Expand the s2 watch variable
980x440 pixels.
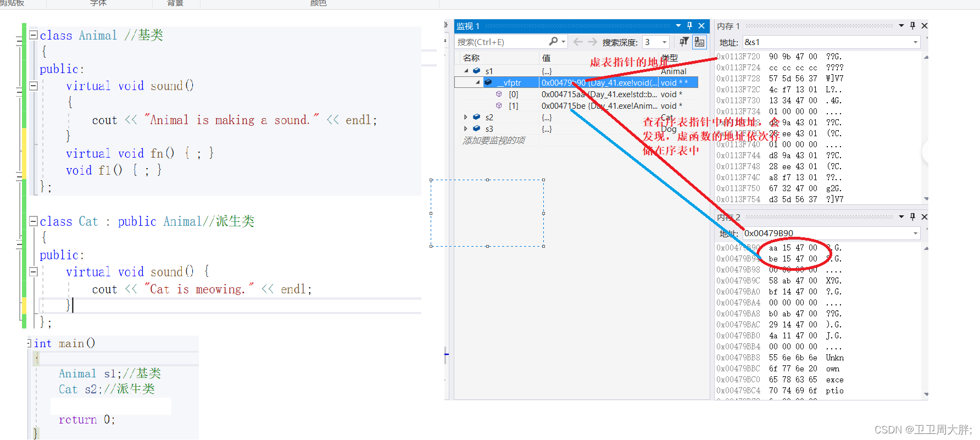(466, 117)
